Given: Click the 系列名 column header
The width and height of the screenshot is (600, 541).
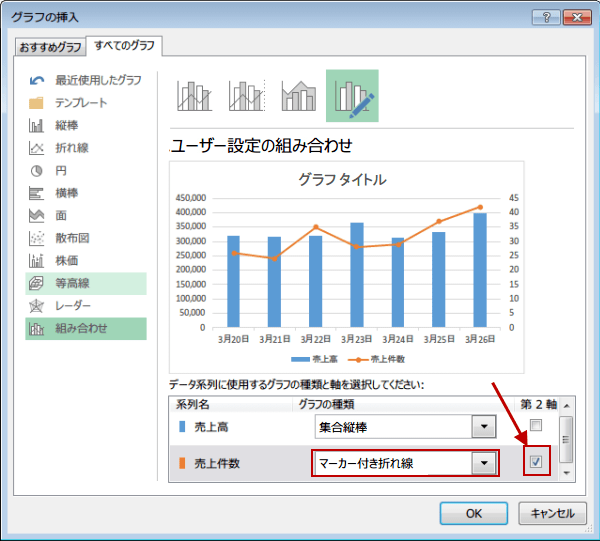Looking at the screenshot, I should [x=192, y=404].
